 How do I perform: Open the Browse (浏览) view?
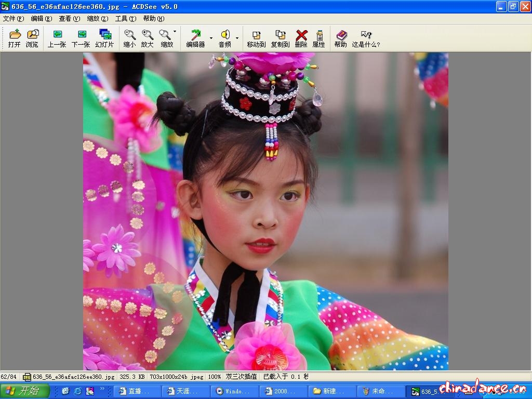pyautogui.click(x=32, y=38)
